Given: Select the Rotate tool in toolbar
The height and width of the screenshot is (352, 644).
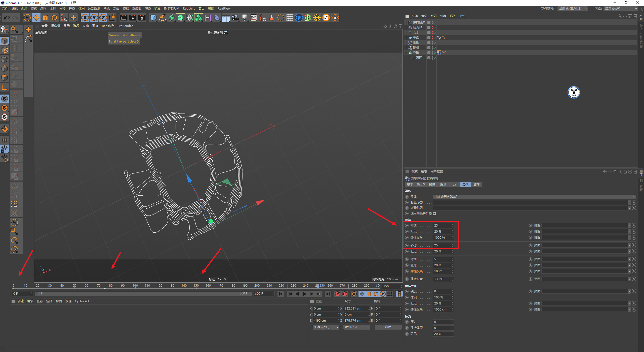Looking at the screenshot, I should (54, 18).
